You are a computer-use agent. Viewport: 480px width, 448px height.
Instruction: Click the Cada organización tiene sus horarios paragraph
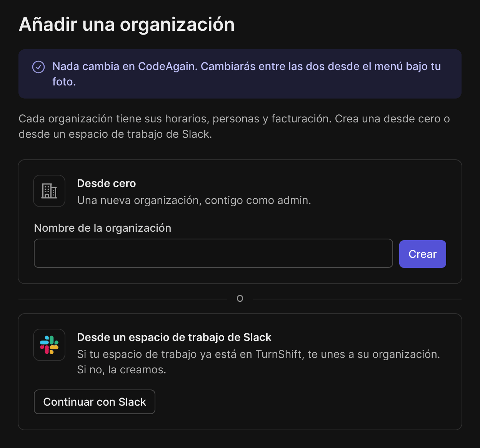(234, 126)
